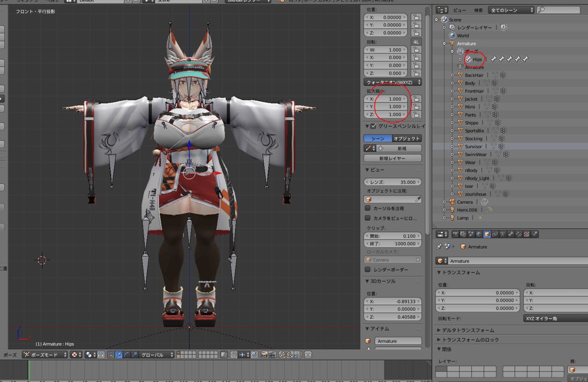Enable the lock camera to view checkbox
The height and width of the screenshot is (382, 588).
pyautogui.click(x=367, y=218)
